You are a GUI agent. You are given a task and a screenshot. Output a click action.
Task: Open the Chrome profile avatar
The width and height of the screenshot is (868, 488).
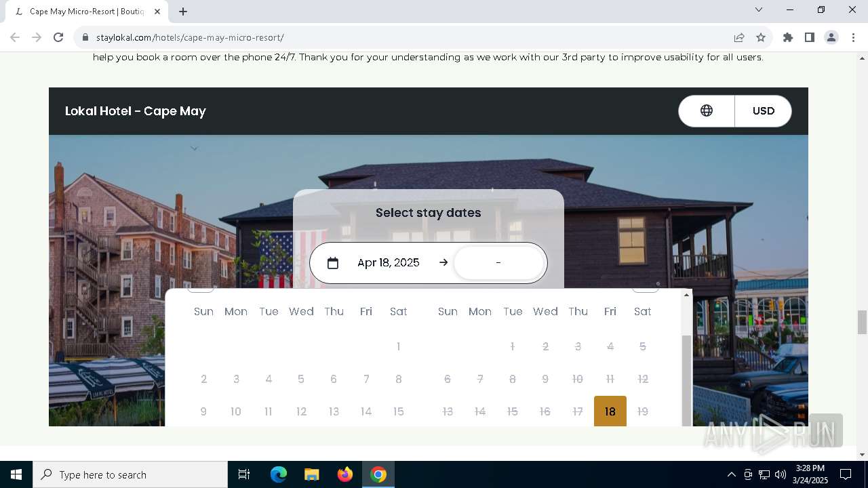pyautogui.click(x=831, y=37)
